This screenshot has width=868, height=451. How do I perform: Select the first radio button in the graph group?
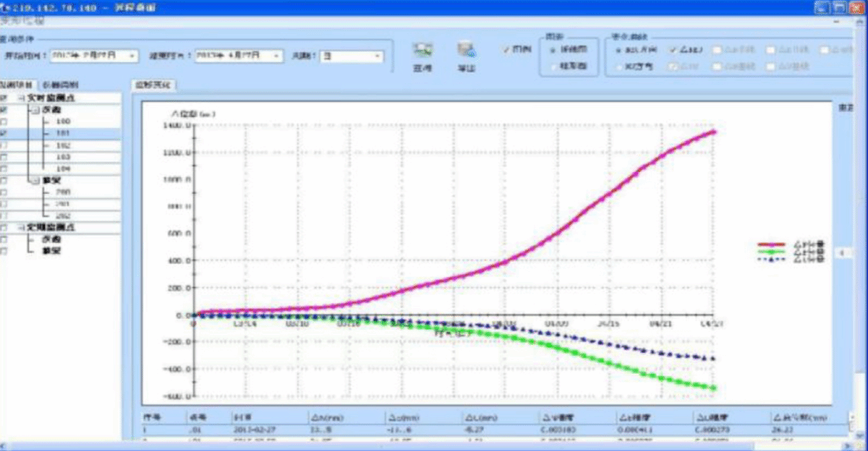pos(552,49)
